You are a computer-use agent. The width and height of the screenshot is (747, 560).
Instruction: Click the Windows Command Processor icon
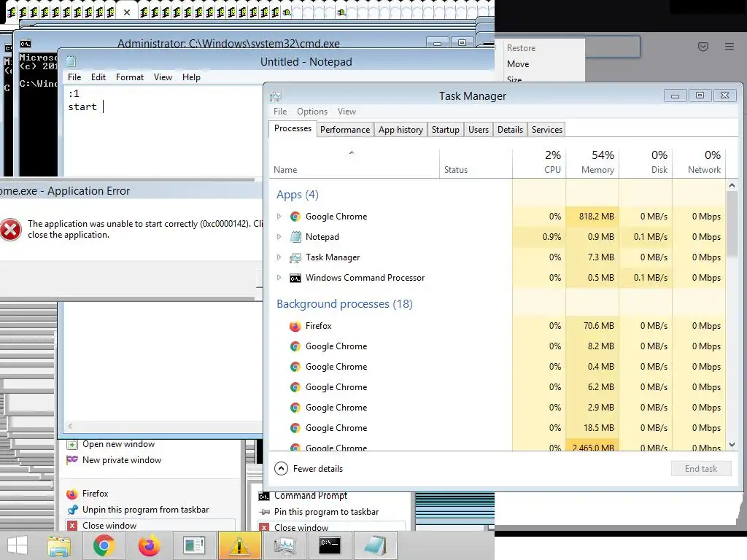(x=295, y=278)
